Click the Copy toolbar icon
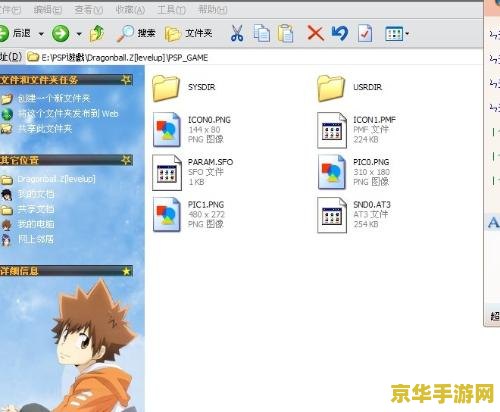The height and width of the screenshot is (412, 500). click(x=262, y=33)
